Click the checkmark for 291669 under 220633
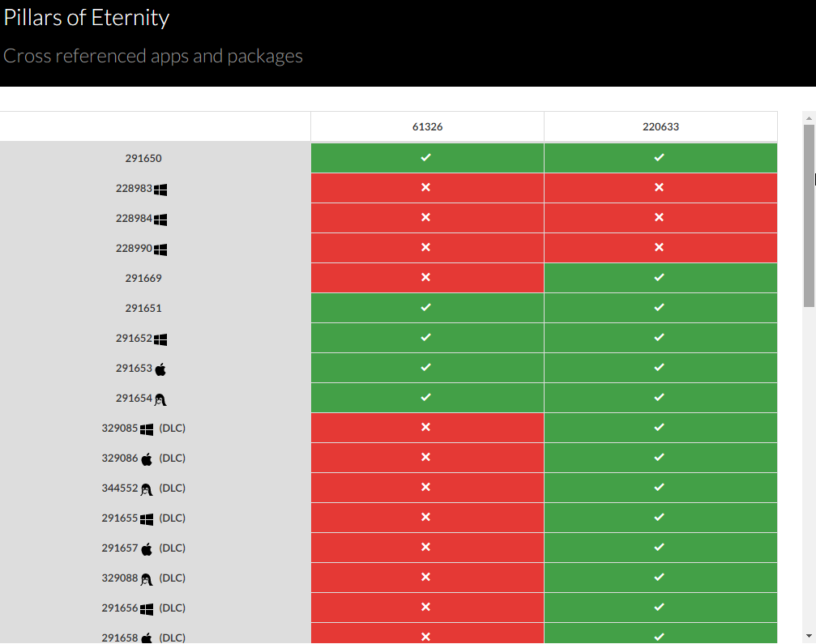The width and height of the screenshot is (816, 644). (660, 277)
